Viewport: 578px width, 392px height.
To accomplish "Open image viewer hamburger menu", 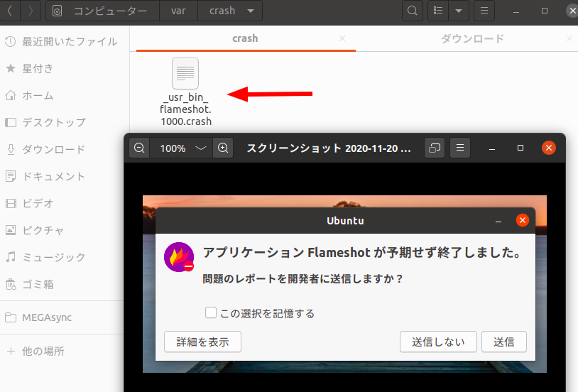I will click(x=460, y=148).
